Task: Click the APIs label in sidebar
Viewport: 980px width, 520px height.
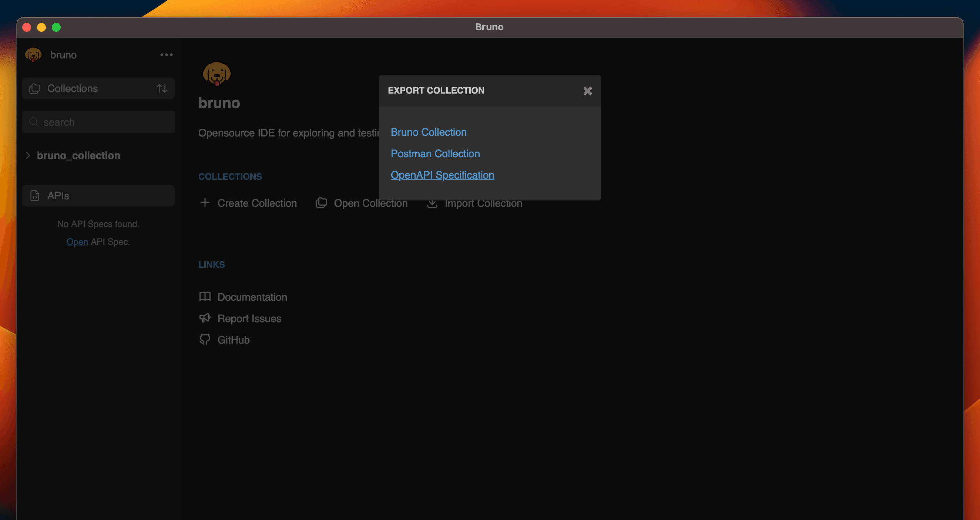Action: pos(58,196)
